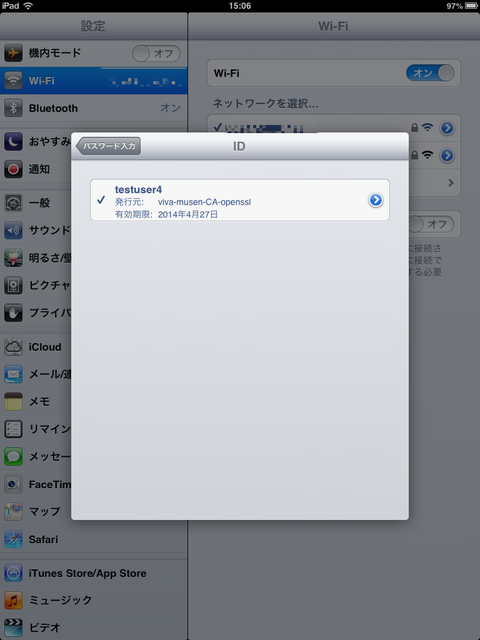This screenshot has width=480, height=640.
Task: Open the ミュージック music icon
Action: tap(13, 600)
